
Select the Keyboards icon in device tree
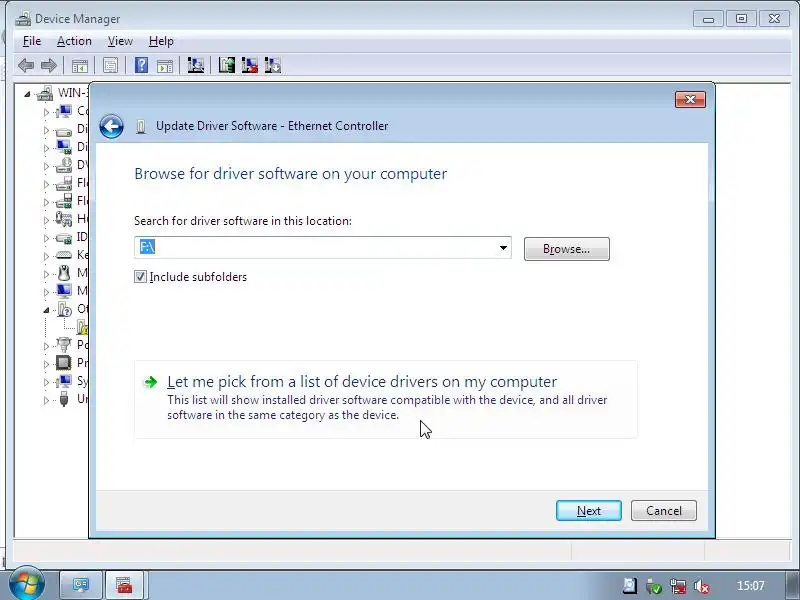coord(64,255)
